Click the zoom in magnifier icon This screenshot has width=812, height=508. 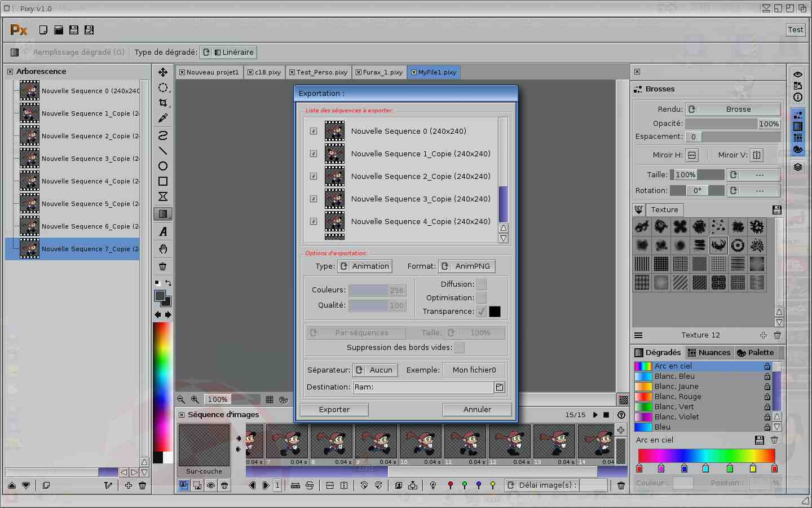point(195,399)
